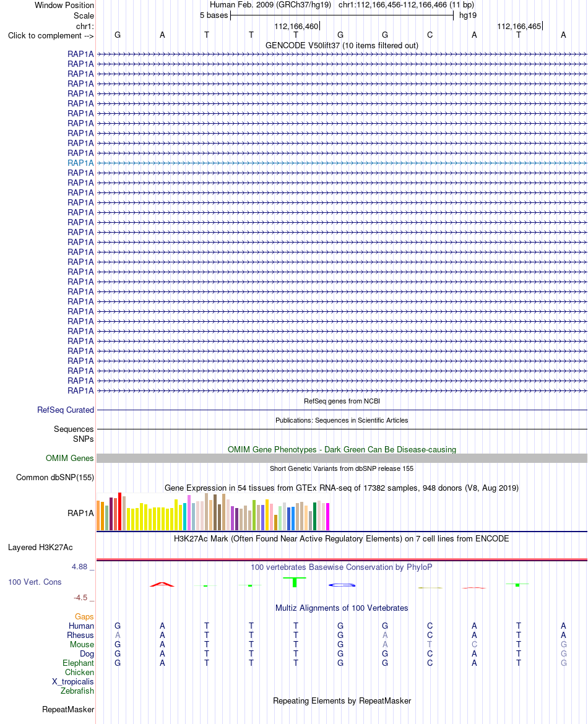This screenshot has width=588, height=724.
Task: Click the GTEx 'Gene Expression in 54 tissues' title
Action: click(x=342, y=488)
